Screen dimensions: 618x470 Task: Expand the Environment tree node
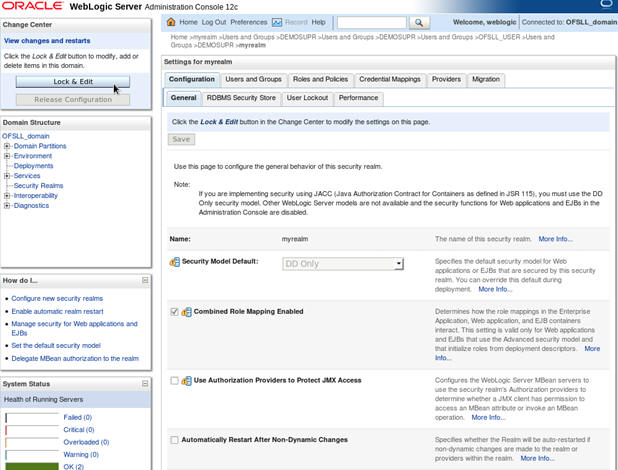click(7, 156)
